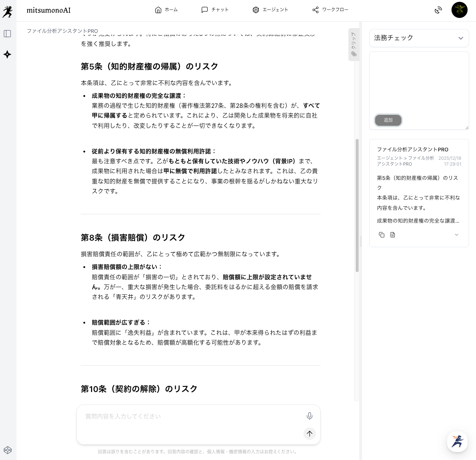Click the sparkle star icon in sidebar
Screen dimensions: 476x460
7,54
